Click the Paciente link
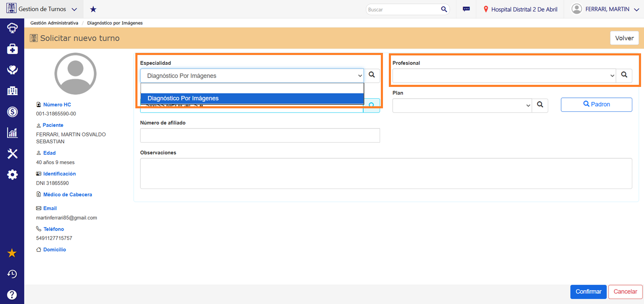The width and height of the screenshot is (644, 304). click(x=53, y=125)
